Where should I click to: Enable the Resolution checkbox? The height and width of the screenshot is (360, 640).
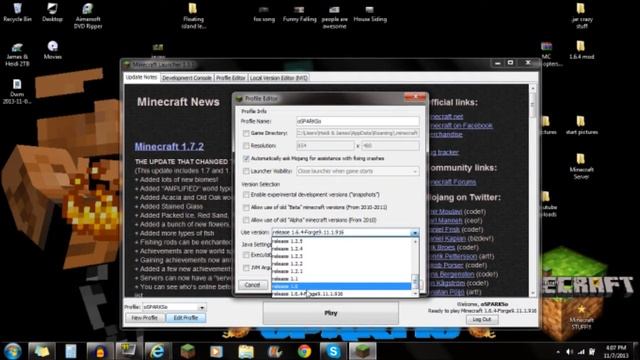tap(246, 146)
